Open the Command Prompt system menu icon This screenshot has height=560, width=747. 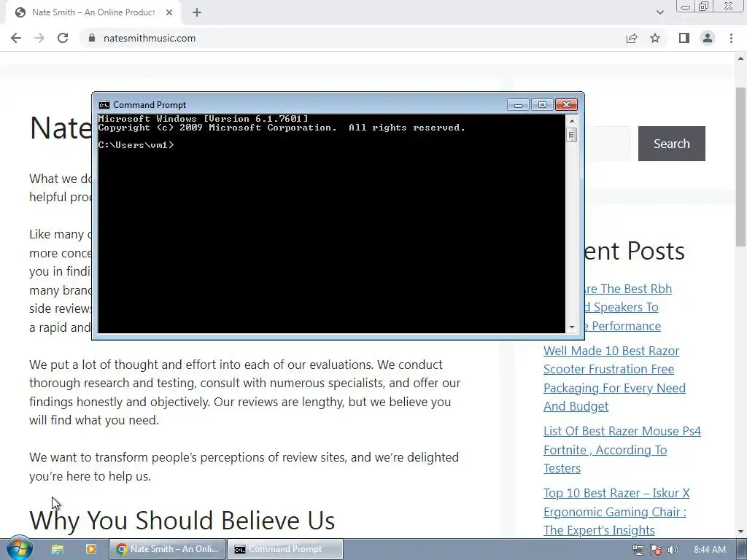coord(104,105)
